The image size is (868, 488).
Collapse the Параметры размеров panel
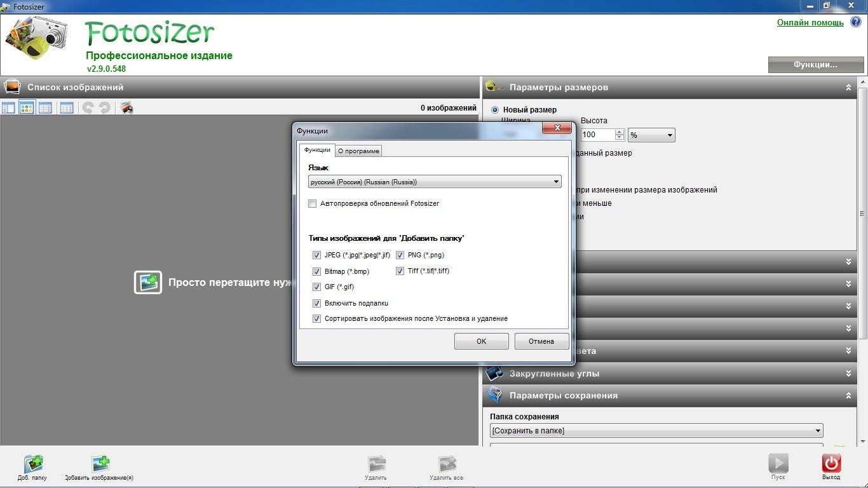point(848,88)
